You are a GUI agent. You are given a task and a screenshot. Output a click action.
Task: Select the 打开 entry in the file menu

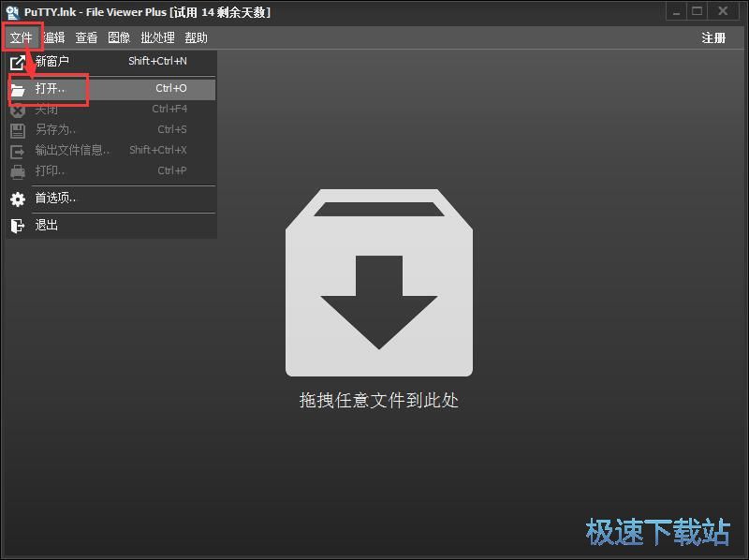pos(51,89)
